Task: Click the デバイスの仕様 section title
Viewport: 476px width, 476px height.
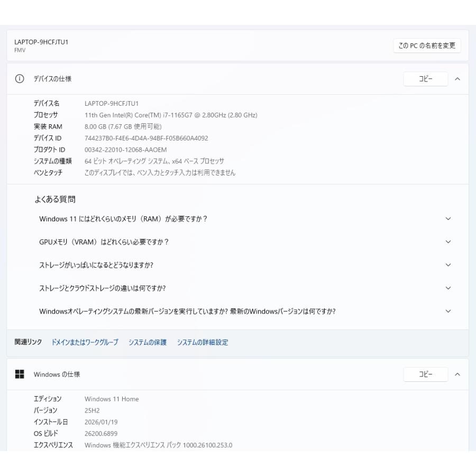Action: (52, 79)
